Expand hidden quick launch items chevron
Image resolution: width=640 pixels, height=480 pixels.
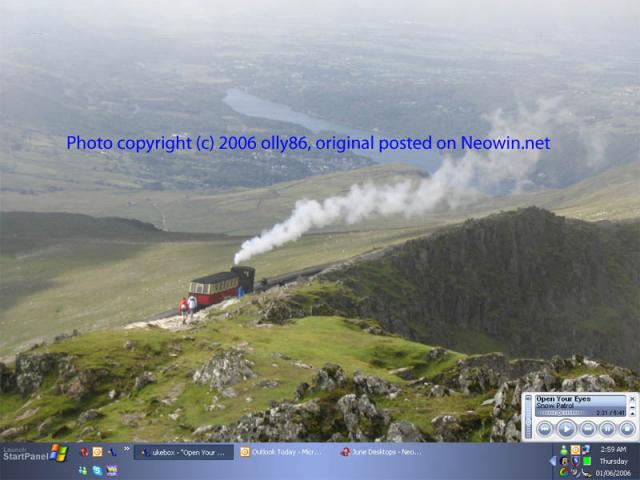tap(127, 449)
